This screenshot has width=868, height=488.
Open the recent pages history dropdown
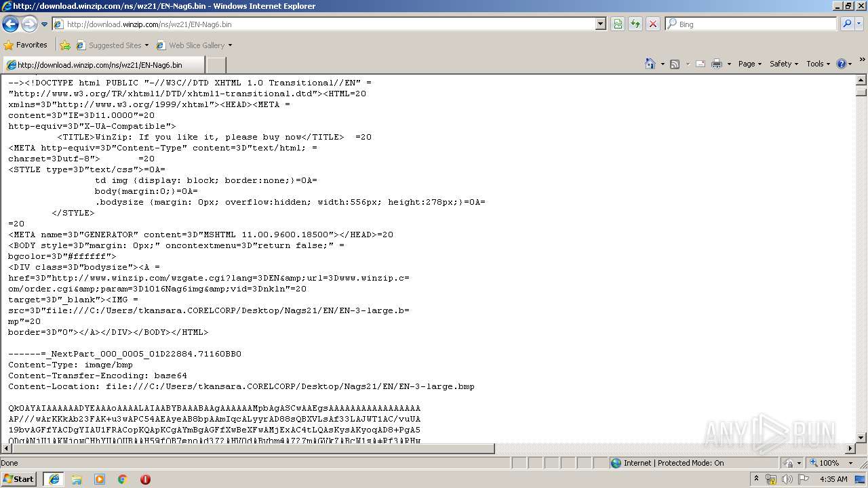click(45, 24)
